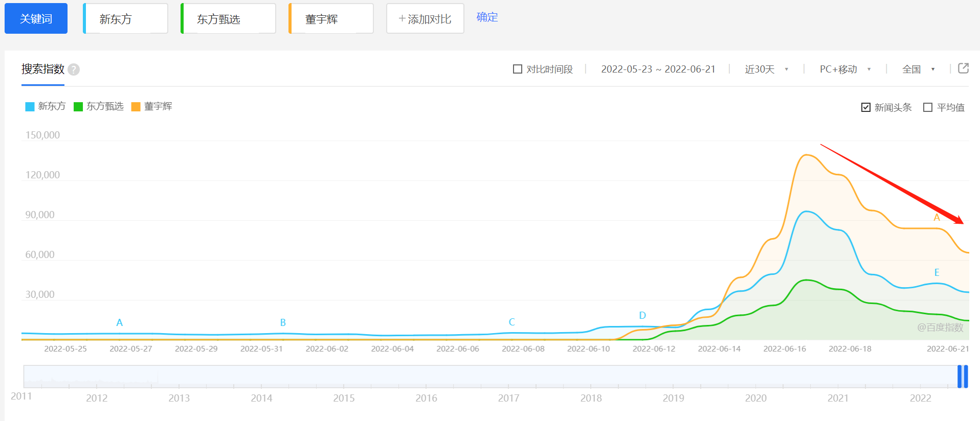The image size is (980, 421).
Task: Enable the 对比时间段 checkbox
Action: click(x=518, y=69)
